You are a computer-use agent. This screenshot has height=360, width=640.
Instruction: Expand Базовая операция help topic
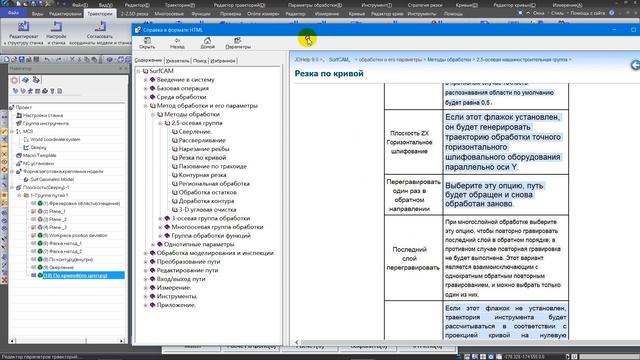[x=146, y=89]
